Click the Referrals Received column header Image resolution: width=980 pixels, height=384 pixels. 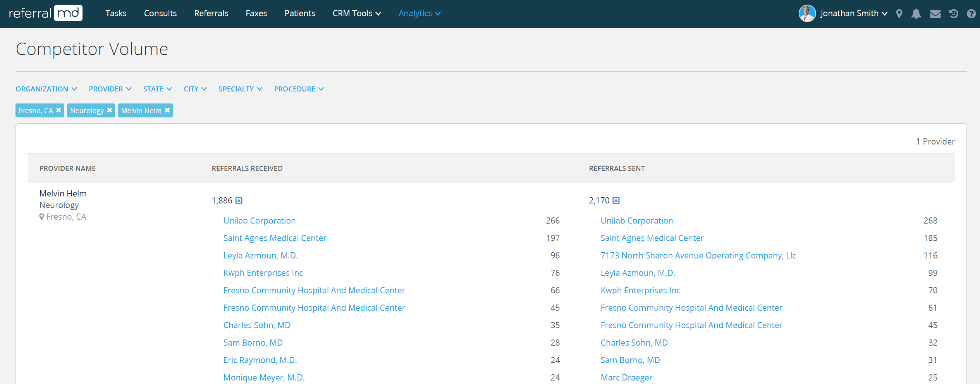pyautogui.click(x=247, y=168)
